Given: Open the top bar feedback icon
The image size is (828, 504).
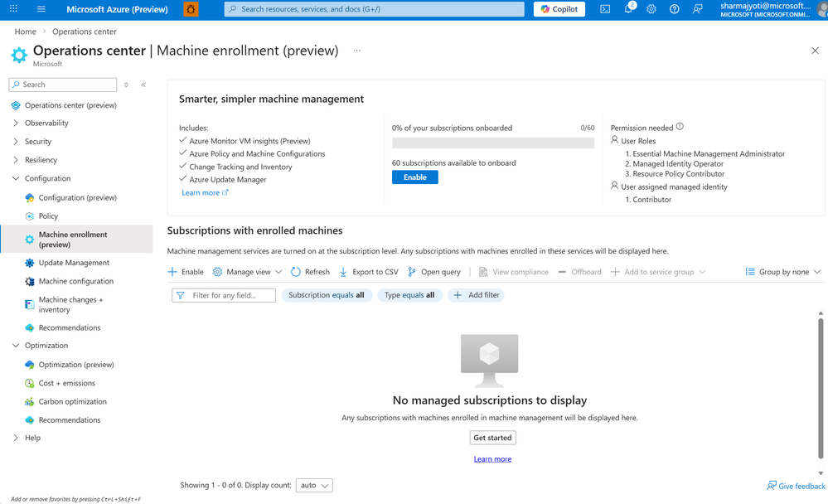Looking at the screenshot, I should tap(698, 9).
